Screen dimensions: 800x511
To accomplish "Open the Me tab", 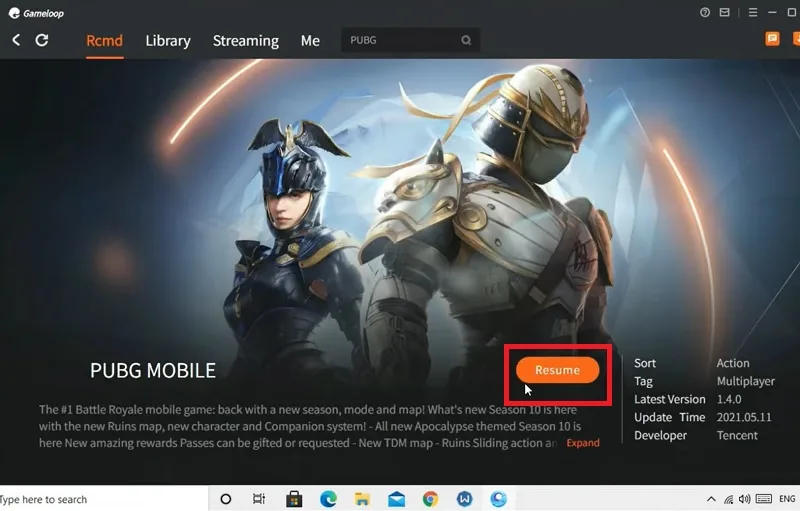I will pyautogui.click(x=310, y=40).
